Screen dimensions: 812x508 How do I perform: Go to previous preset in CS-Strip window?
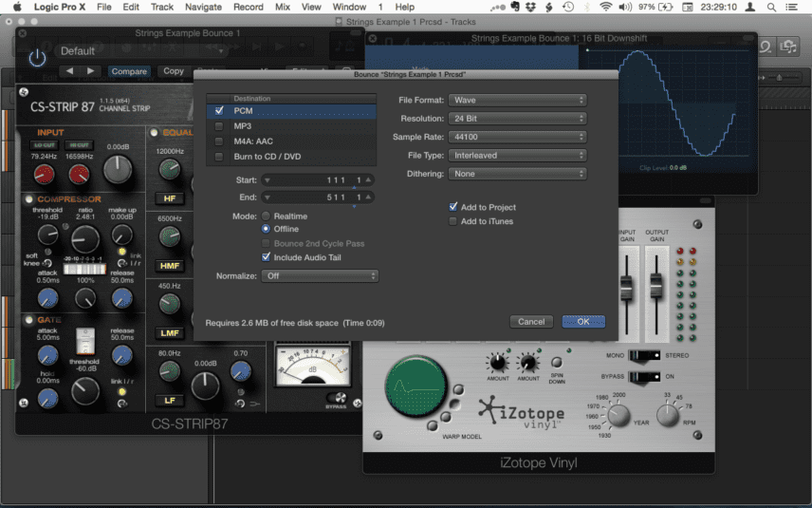point(69,70)
